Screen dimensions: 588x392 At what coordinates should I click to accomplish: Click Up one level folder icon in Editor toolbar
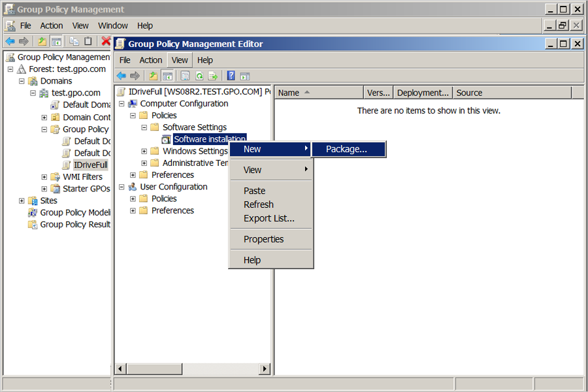[x=153, y=76]
